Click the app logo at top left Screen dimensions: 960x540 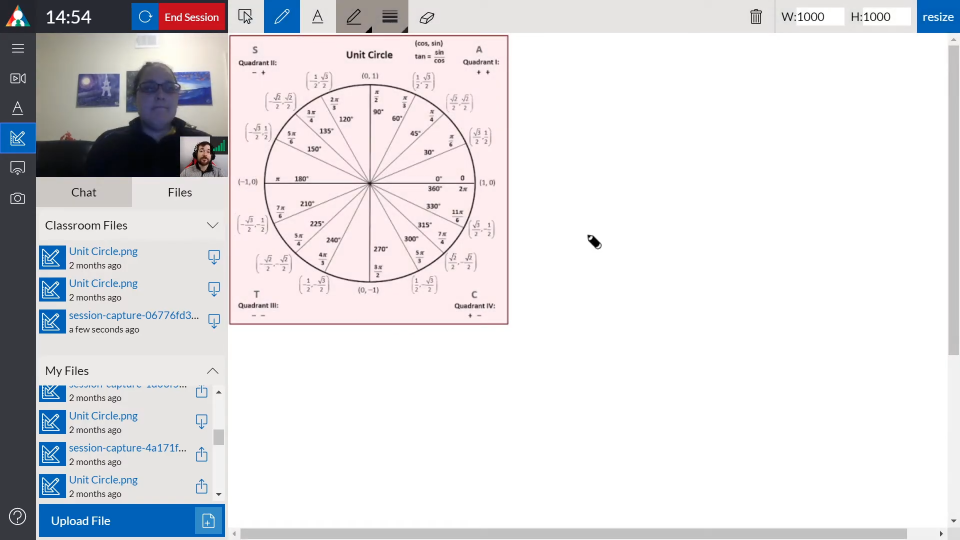(x=18, y=17)
